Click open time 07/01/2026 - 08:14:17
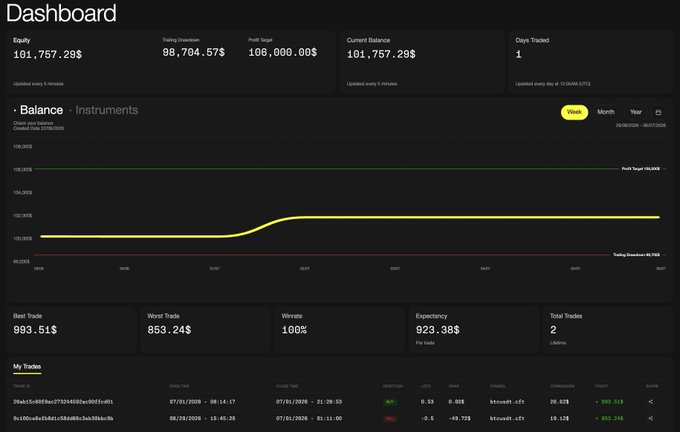The image size is (680, 432). point(203,402)
